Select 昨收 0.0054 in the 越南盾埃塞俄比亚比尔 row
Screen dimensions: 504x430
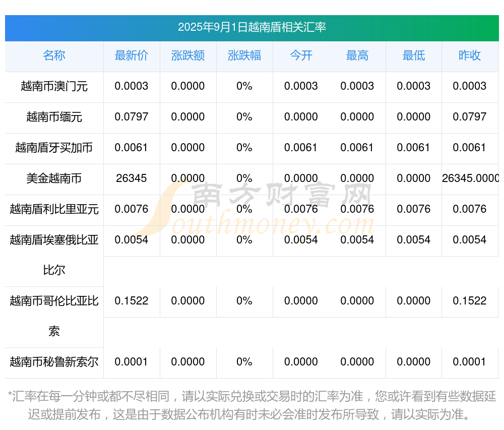(x=470, y=240)
